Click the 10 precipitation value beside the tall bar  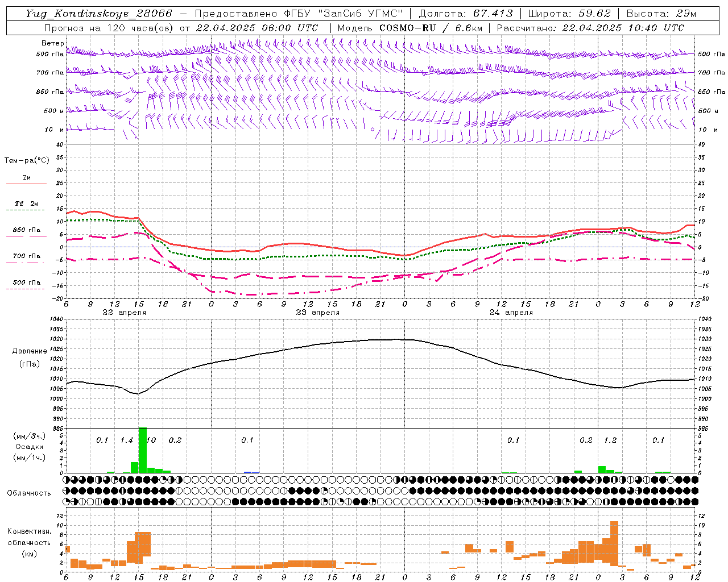click(151, 440)
